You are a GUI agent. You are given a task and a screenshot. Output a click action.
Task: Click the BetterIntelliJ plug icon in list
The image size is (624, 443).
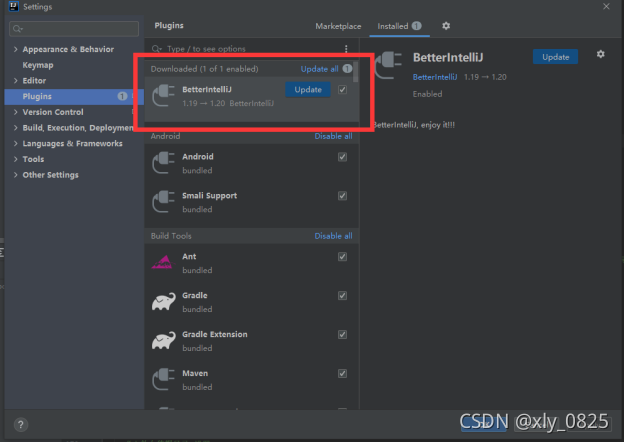click(x=164, y=96)
